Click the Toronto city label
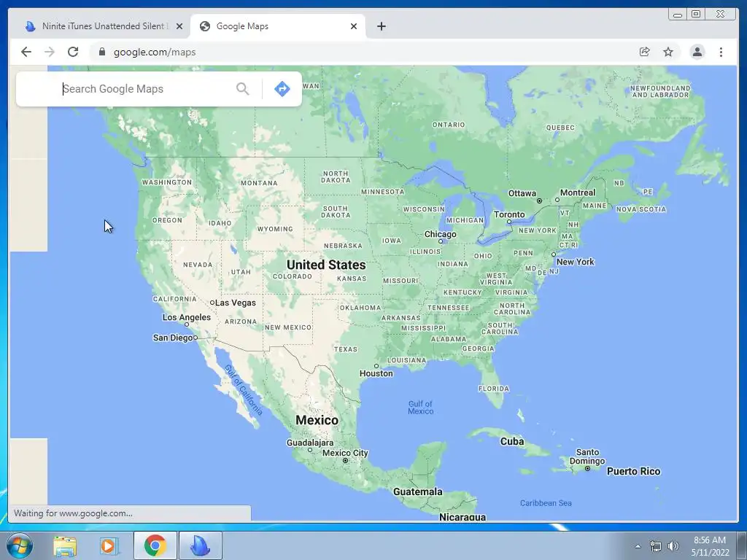The image size is (747, 560). [509, 214]
